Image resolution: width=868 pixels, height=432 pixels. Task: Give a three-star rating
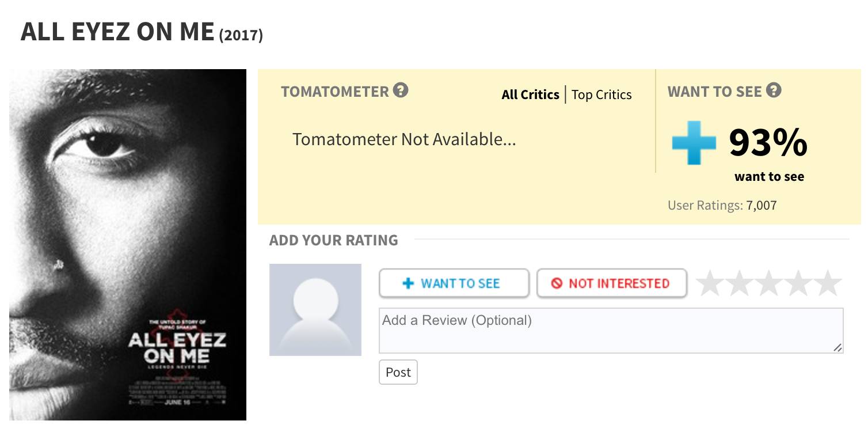click(x=770, y=283)
